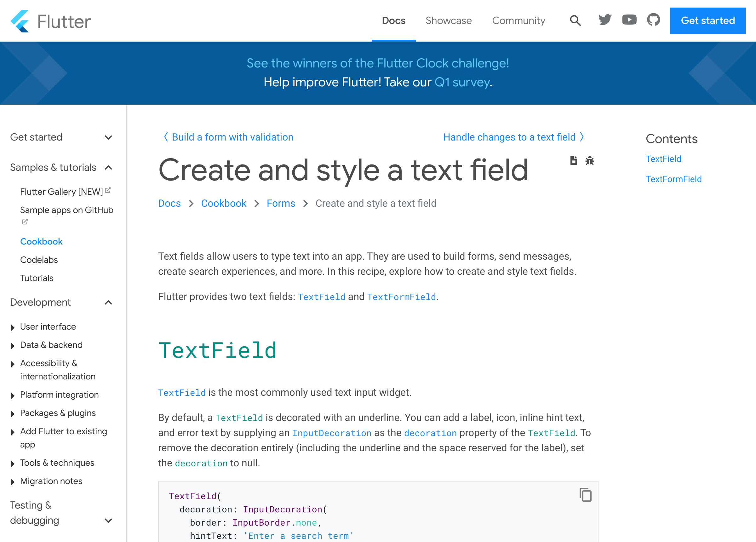Click the report bug icon
Image resolution: width=756 pixels, height=542 pixels.
(x=589, y=161)
